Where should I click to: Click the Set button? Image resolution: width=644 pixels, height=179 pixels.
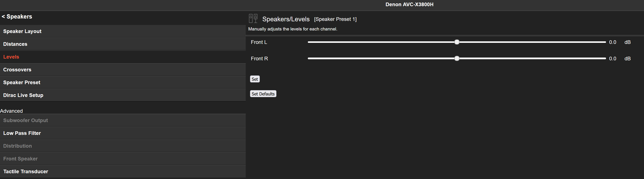[255, 79]
